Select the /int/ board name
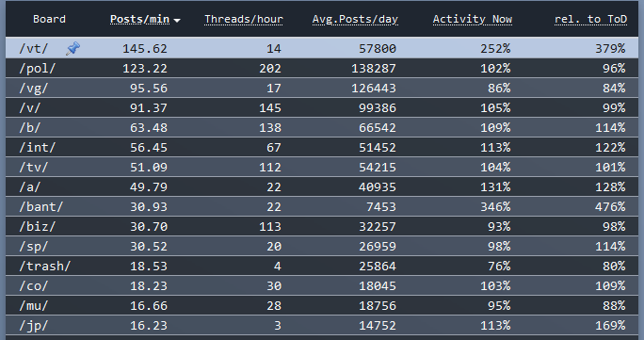 [38, 148]
